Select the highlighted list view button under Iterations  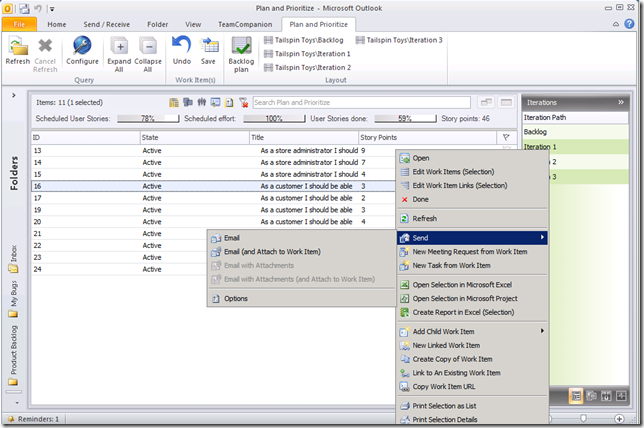coord(576,396)
